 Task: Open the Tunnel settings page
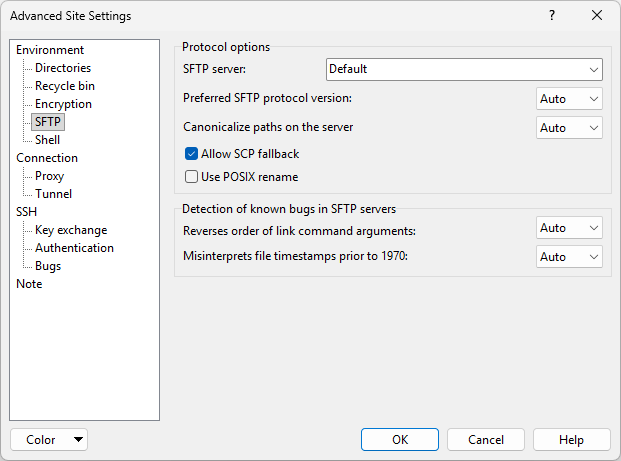53,194
